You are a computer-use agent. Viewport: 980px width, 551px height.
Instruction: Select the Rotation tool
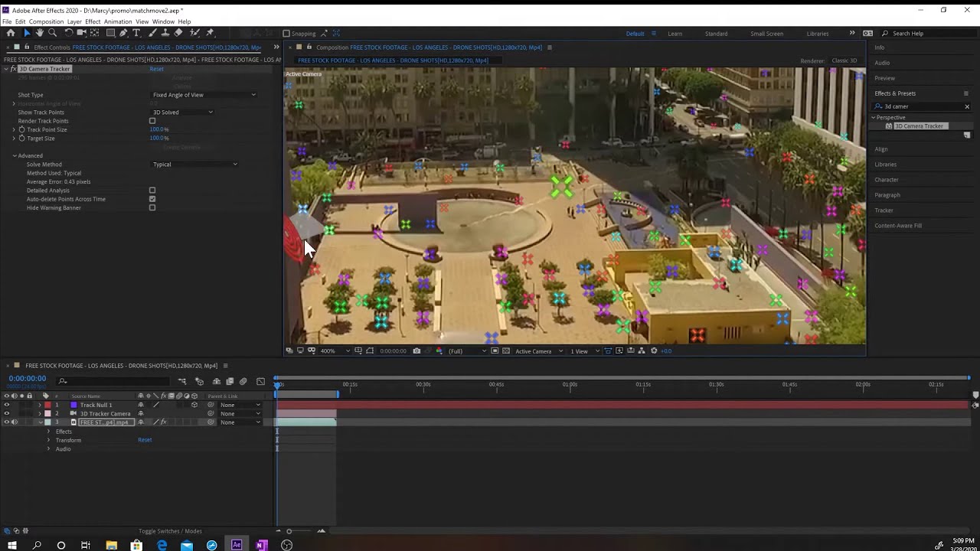point(68,33)
